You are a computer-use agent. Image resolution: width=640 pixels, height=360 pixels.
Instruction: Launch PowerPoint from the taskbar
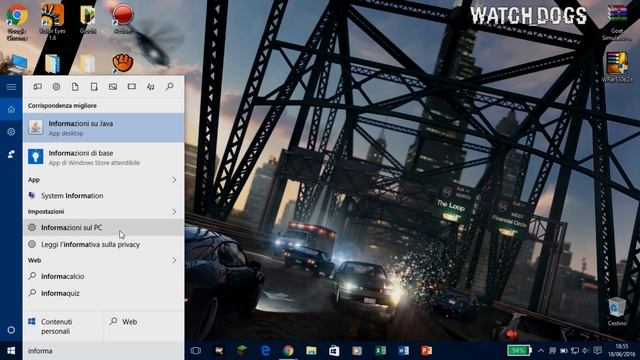point(426,351)
